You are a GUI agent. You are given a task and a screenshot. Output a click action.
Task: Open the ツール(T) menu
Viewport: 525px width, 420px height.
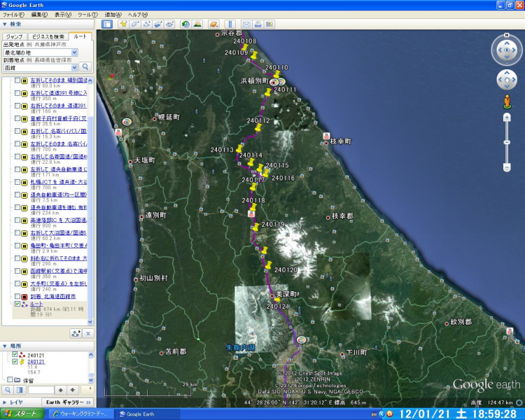pos(87,15)
